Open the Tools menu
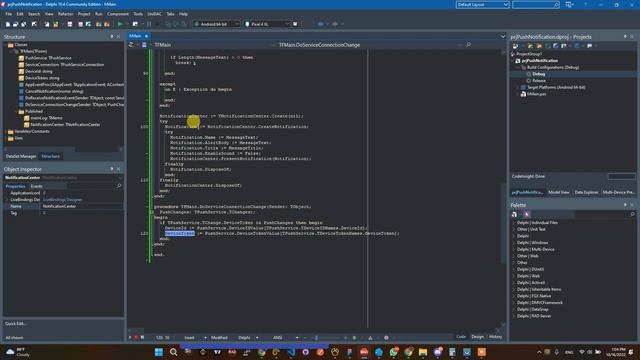Screen dimensions: 640x360 [138, 14]
